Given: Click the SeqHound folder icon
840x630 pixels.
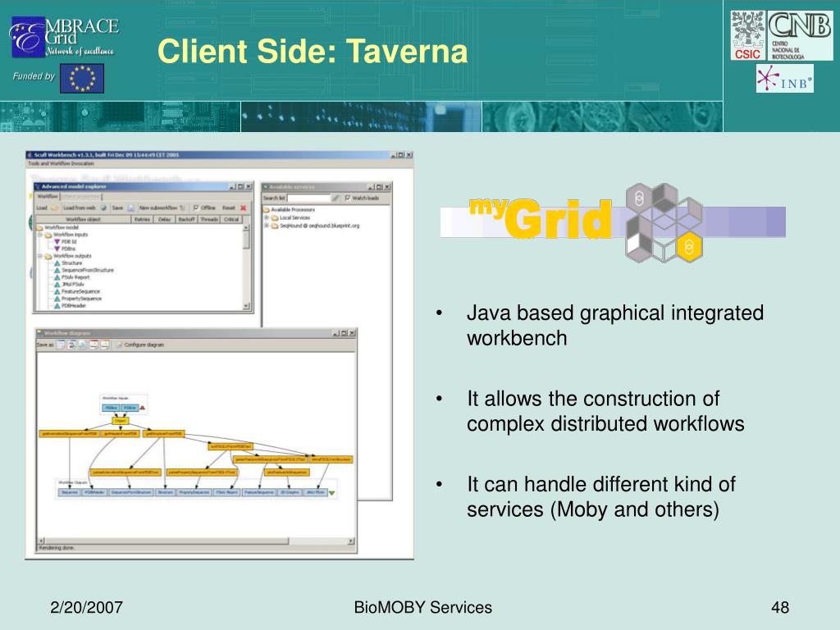Looking at the screenshot, I should point(275,226).
